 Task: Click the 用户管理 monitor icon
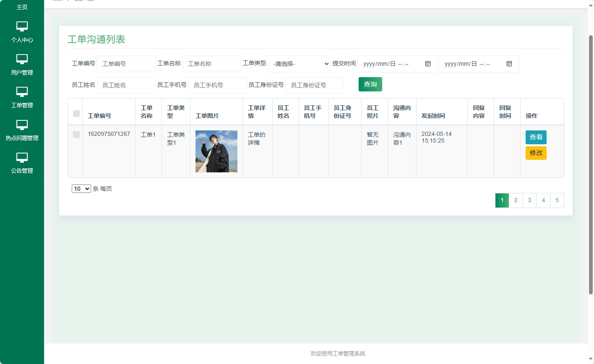(x=22, y=60)
